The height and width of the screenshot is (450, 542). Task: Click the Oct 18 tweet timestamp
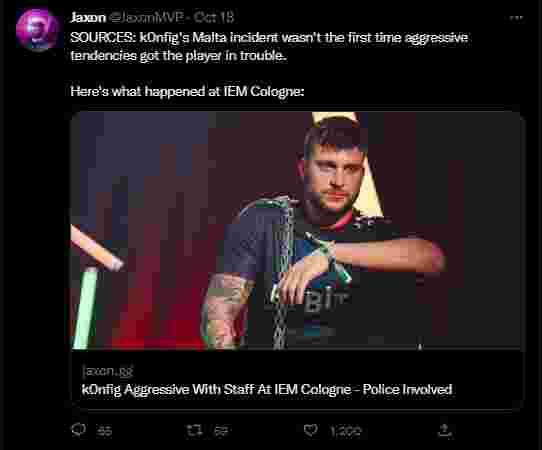click(214, 17)
